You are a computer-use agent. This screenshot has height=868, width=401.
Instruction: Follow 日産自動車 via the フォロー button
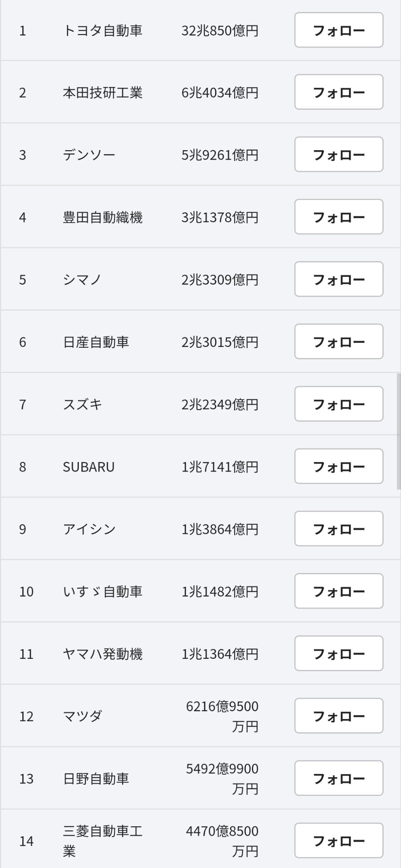pyautogui.click(x=339, y=342)
